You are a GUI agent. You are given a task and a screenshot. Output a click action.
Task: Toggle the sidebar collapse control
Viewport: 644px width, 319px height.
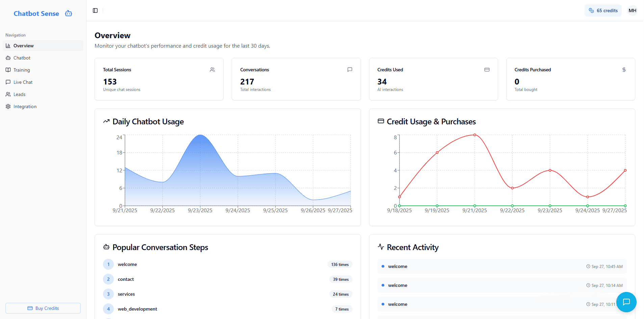click(x=95, y=10)
